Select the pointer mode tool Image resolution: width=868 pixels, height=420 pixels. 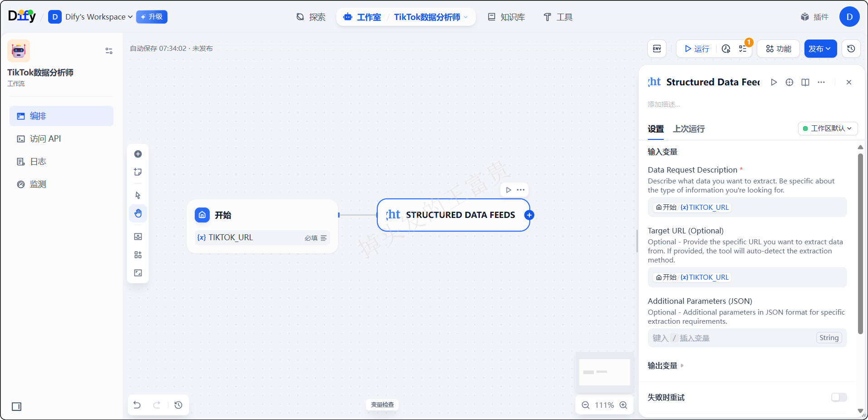[138, 195]
